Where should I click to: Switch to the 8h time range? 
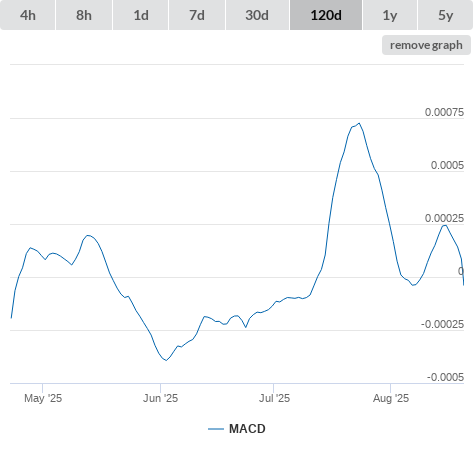84,15
